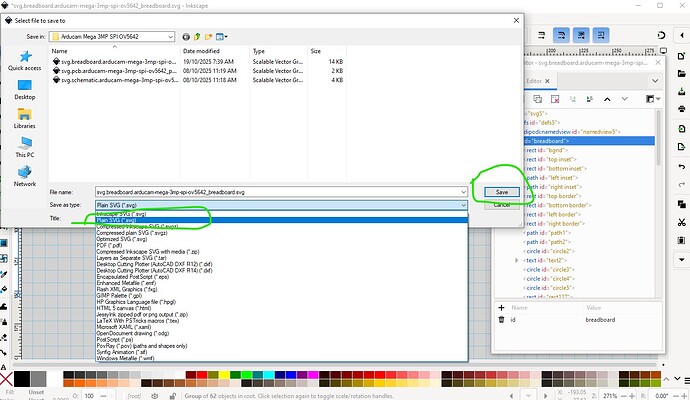Go to Quick access in the places bar
Image resolution: width=690 pixels, height=400 pixels.
[x=25, y=60]
